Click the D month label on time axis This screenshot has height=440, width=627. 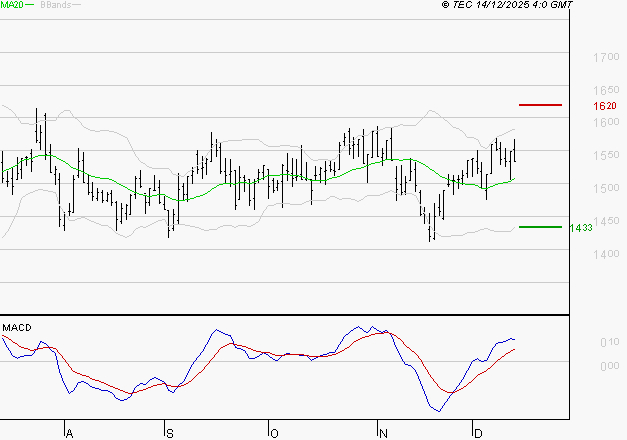tap(478, 434)
